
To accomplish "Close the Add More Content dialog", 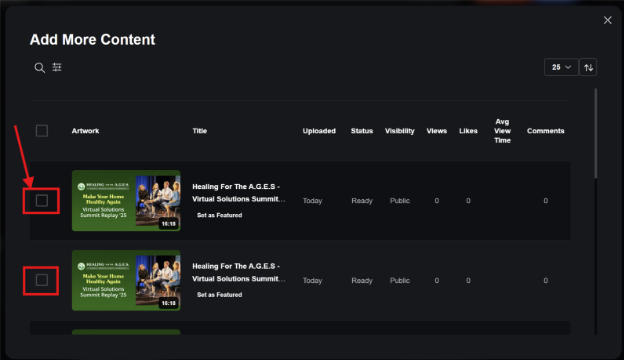I will click(607, 20).
